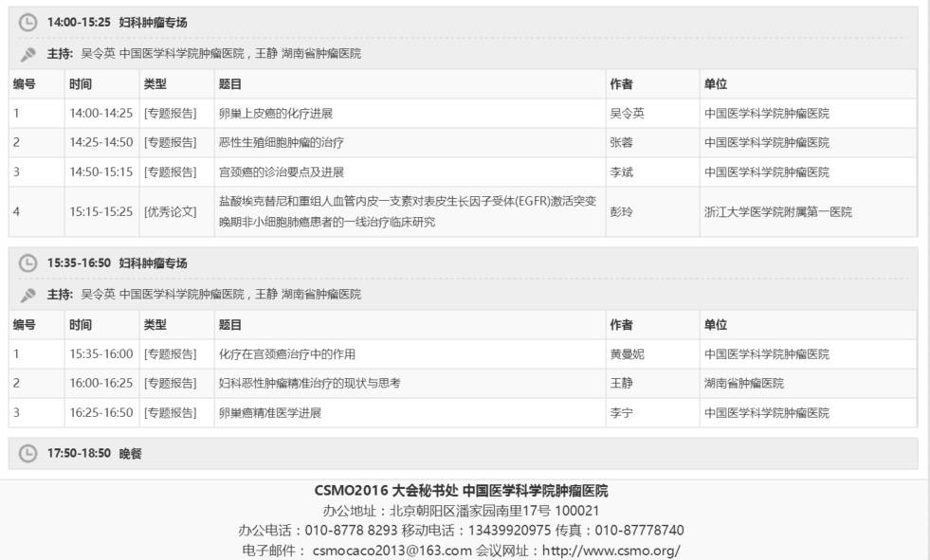Click title 妇科恶性肿瘤精准治疗的现状与思考
The height and width of the screenshot is (560, 930).
coord(310,384)
